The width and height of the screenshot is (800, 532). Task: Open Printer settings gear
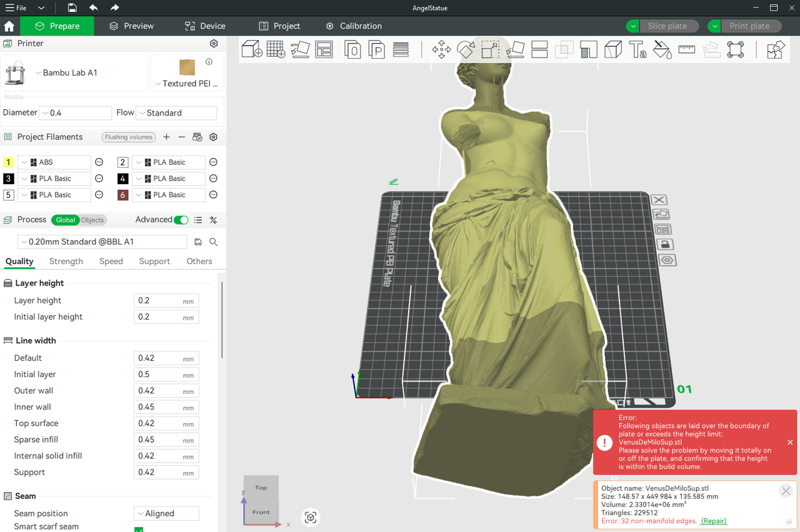(x=214, y=44)
